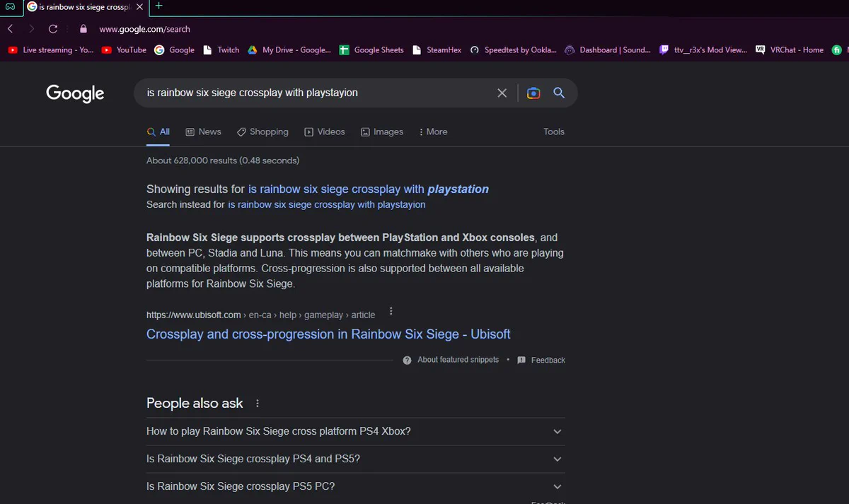Image resolution: width=849 pixels, height=504 pixels.
Task: Open Google Sheets bookmark
Action: (x=371, y=50)
